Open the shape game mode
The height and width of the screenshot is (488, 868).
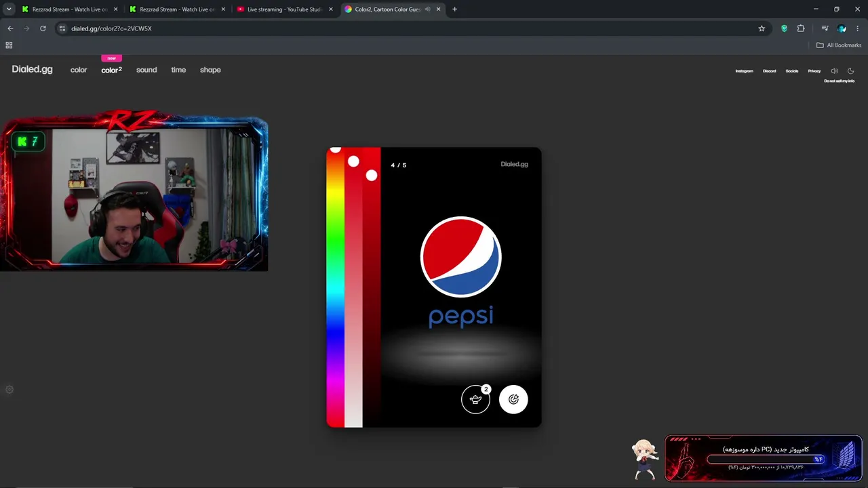(x=210, y=70)
